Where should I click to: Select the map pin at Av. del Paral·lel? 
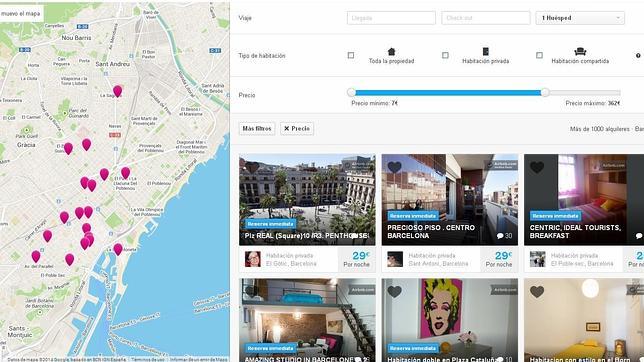coord(36,256)
